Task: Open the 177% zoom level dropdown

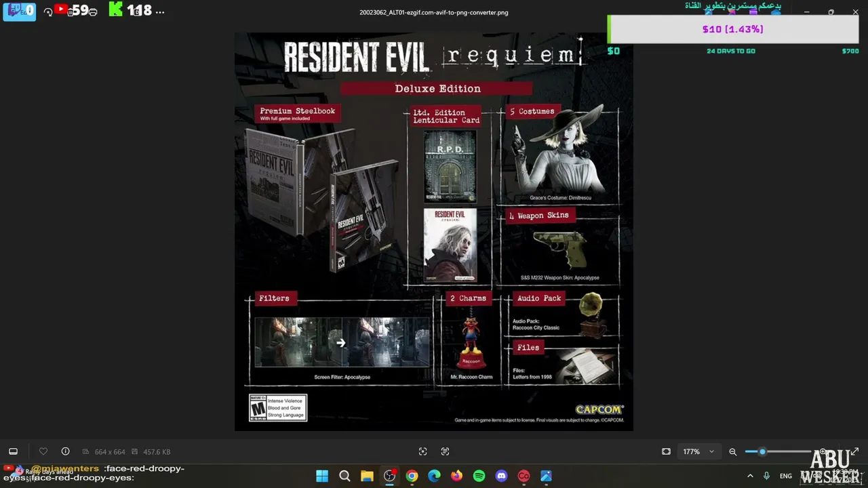Action: point(698,451)
